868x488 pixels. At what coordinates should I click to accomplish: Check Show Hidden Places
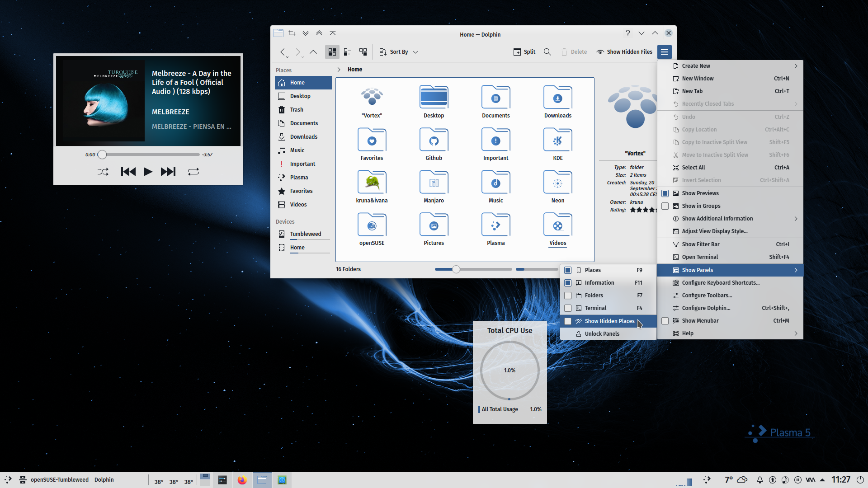[568, 321]
